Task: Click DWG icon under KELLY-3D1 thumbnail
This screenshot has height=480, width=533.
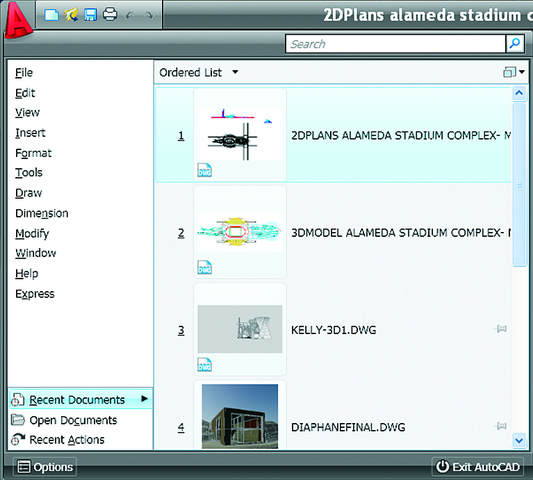Action: [205, 364]
